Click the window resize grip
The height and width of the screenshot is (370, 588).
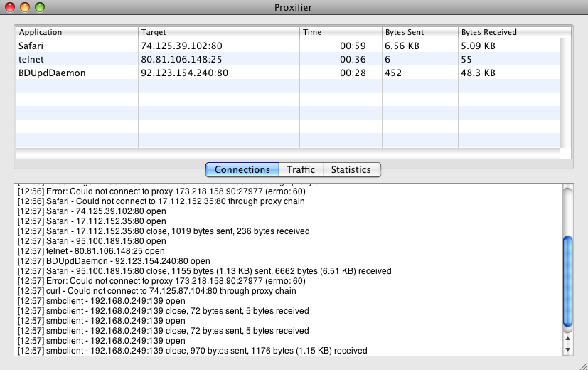[x=583, y=366]
